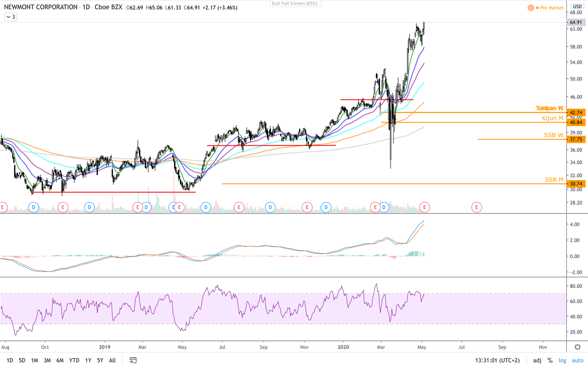
Task: Expand the collapsed indicators legend arrow
Action: point(11,17)
